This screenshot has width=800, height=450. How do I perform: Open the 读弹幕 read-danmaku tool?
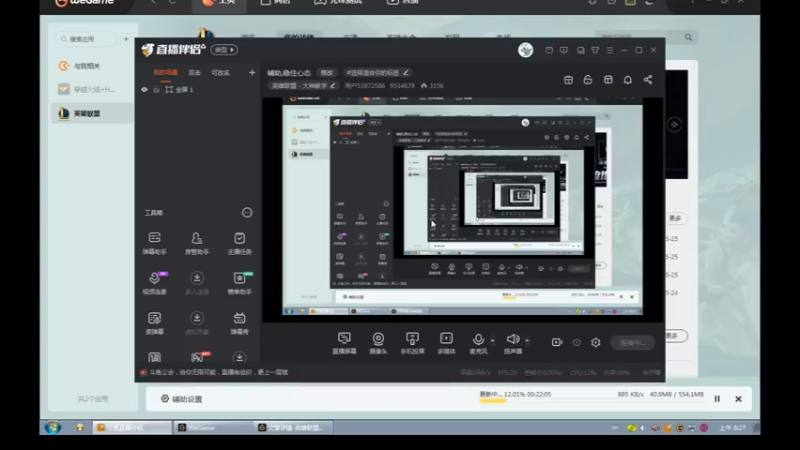[155, 323]
